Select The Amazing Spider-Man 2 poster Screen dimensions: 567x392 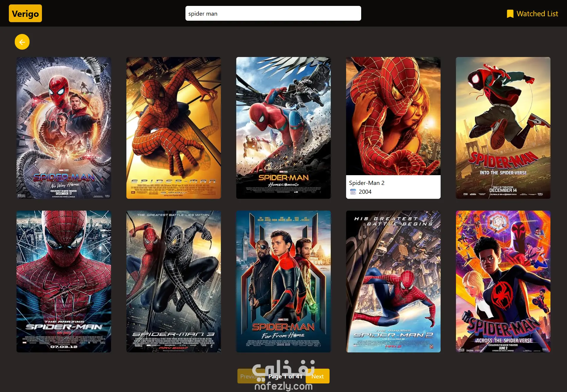tap(393, 281)
